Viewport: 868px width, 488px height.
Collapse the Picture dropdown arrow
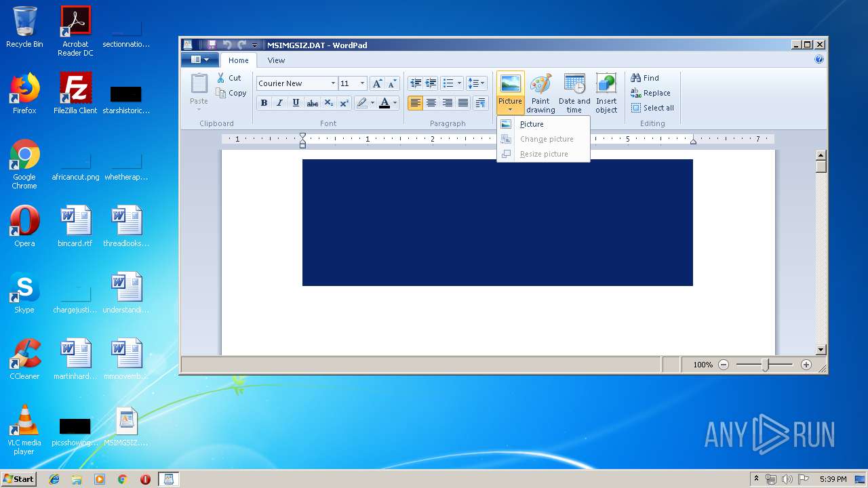[510, 109]
